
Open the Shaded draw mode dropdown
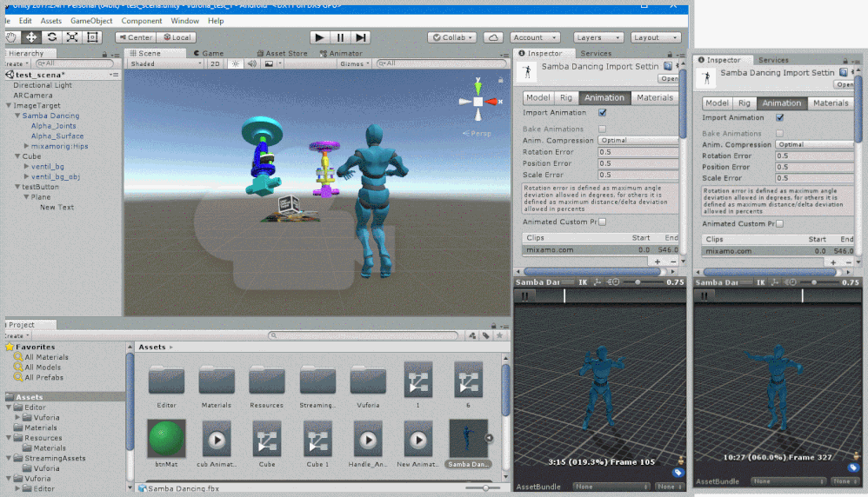pyautogui.click(x=164, y=63)
